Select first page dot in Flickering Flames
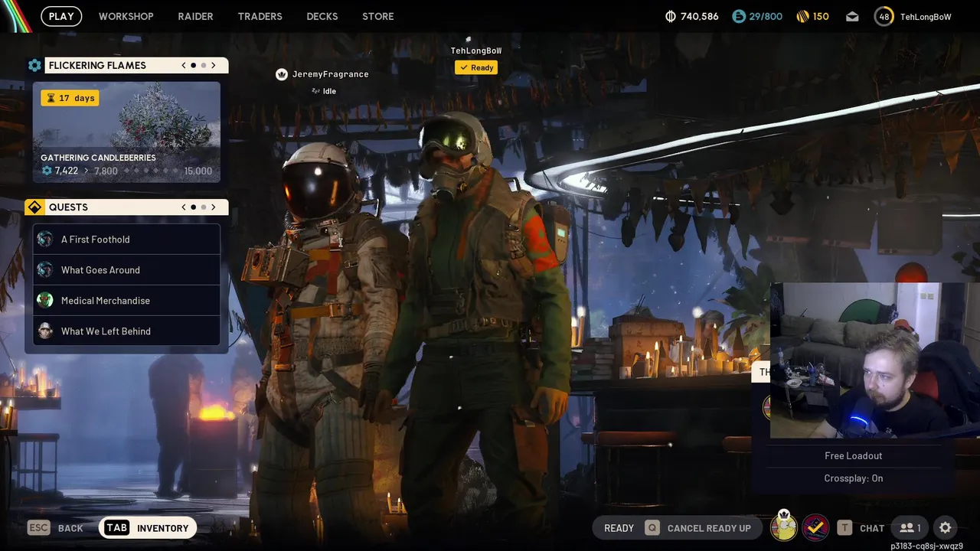 (x=194, y=66)
